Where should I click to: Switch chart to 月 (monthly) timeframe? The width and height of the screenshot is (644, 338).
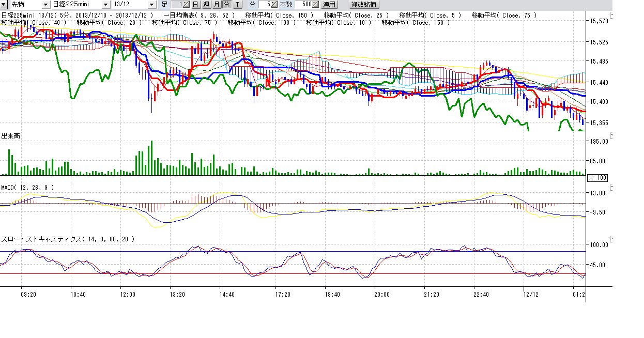pyautogui.click(x=216, y=4)
